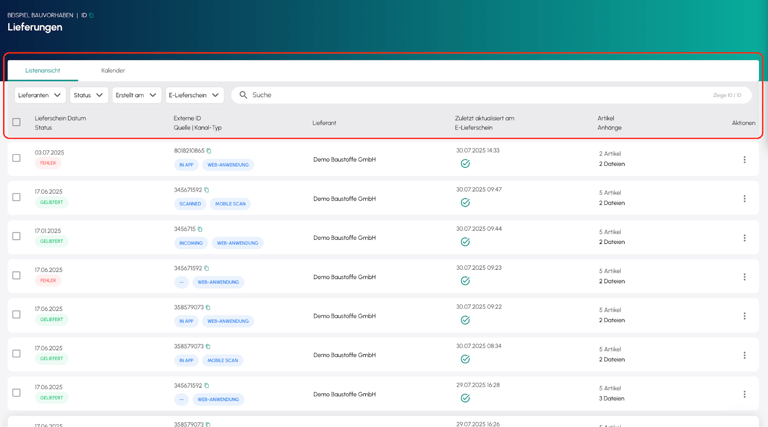The height and width of the screenshot is (427, 768).
Task: Open the E-Lieferschein filter dropdown
Action: (x=194, y=95)
